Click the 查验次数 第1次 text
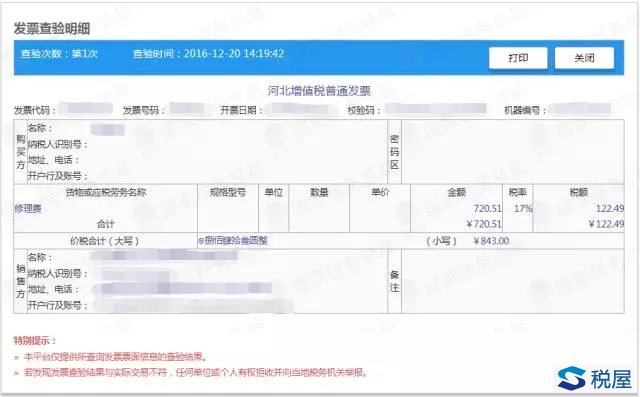Viewport: 640px width, 397px height. tap(59, 53)
